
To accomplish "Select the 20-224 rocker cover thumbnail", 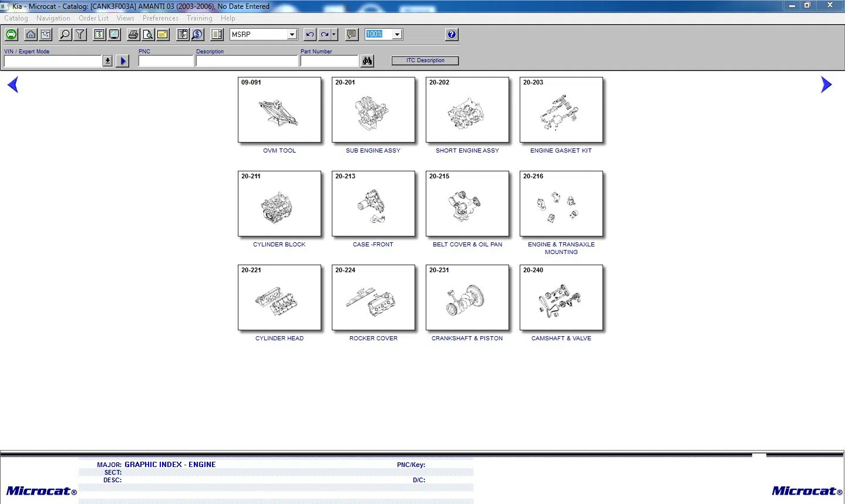I will click(373, 297).
